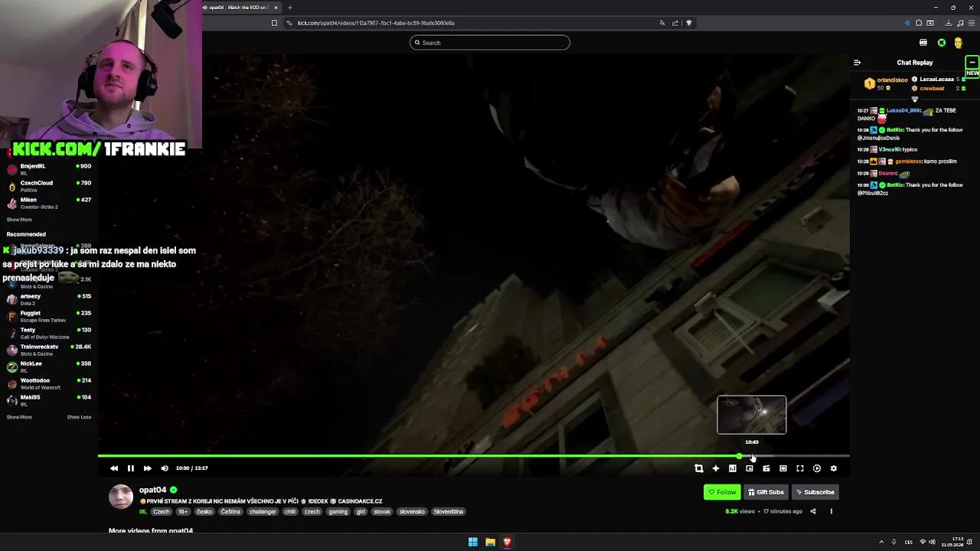Click the bookmark icon beside the address bar
Screen dimensions: 980x551
(274, 23)
